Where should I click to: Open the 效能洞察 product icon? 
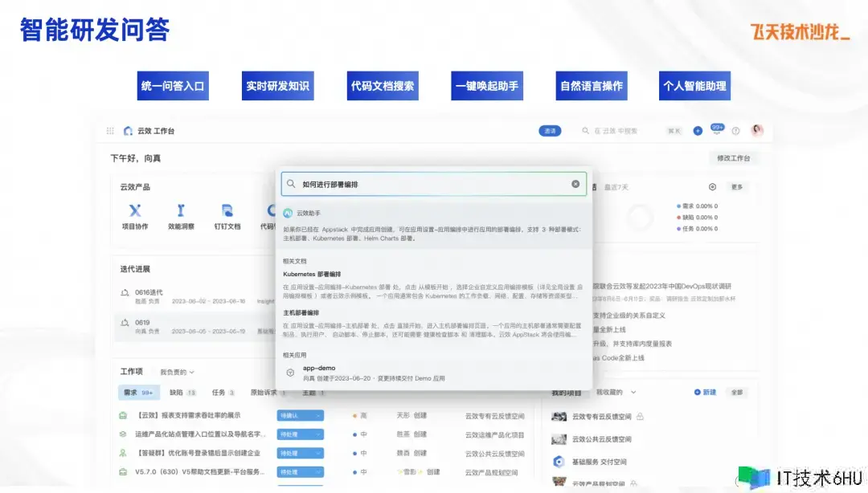pos(181,210)
